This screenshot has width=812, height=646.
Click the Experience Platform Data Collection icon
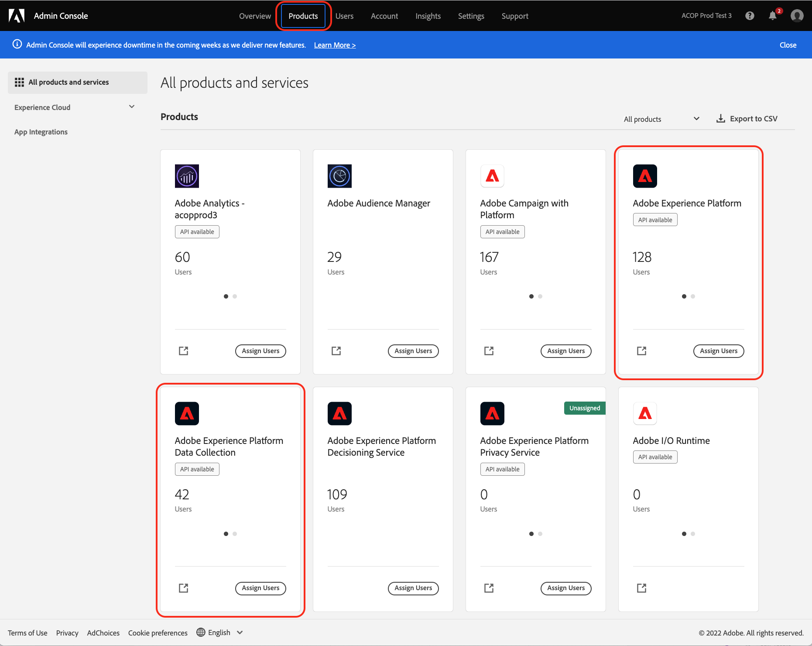click(x=187, y=413)
